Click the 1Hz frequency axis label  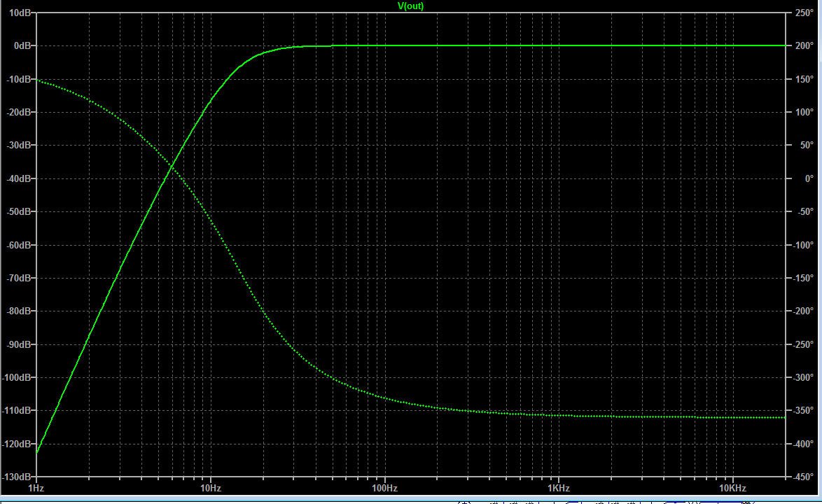[36, 489]
